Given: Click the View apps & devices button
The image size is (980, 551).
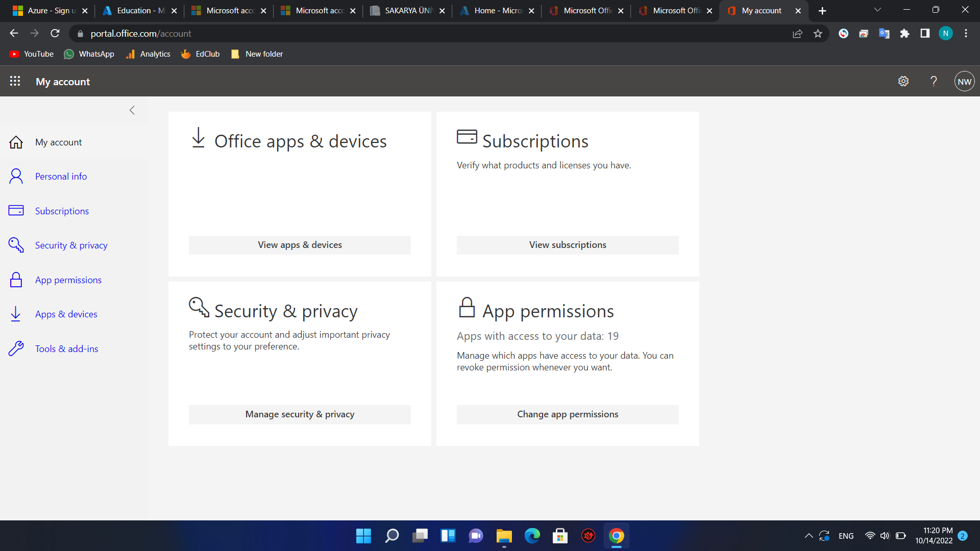Looking at the screenshot, I should tap(300, 245).
